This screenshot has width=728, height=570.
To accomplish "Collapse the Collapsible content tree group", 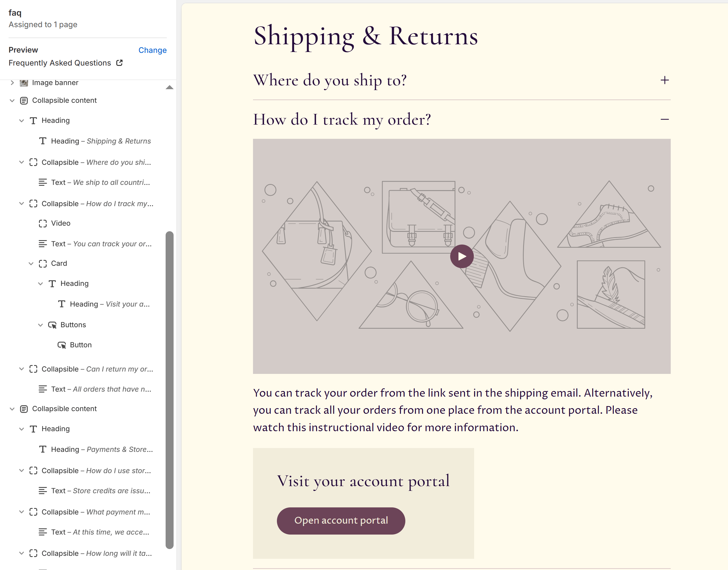I will (x=12, y=100).
